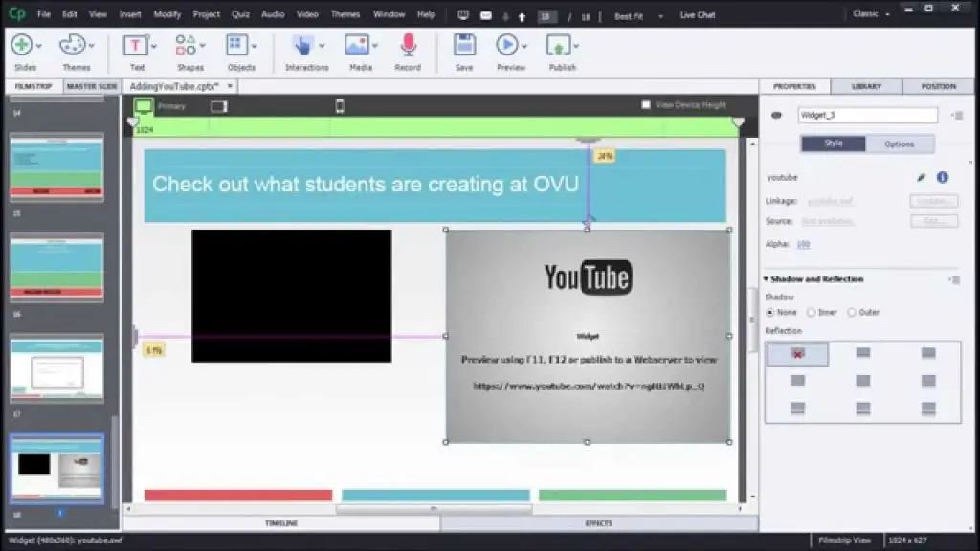Screen dimensions: 980x551
Task: Click the envelope icon in the menu bar
Action: pyautogui.click(x=485, y=15)
